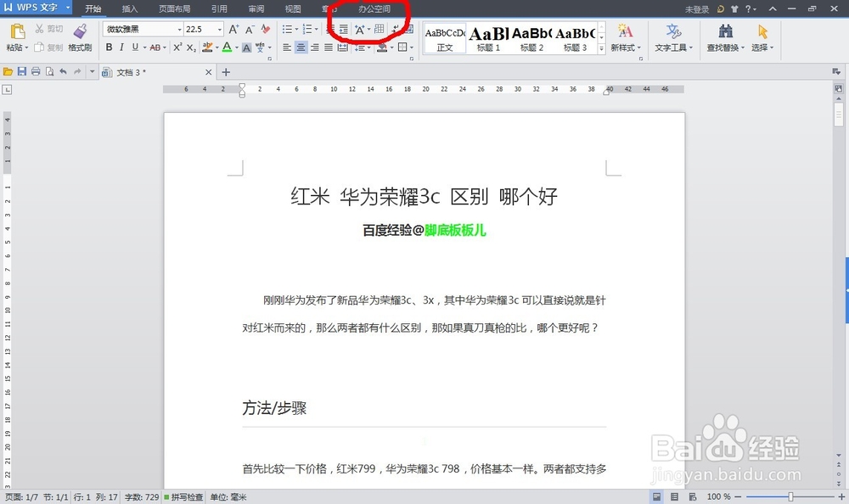Switch to the 插入 (Insert) ribbon tab
The image size is (849, 504).
[129, 9]
